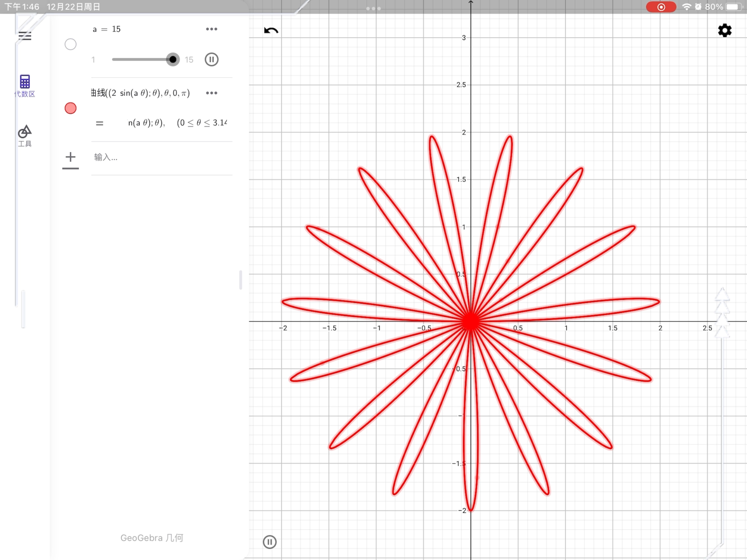The height and width of the screenshot is (560, 747).
Task: Click the screen recording indicator in status bar
Action: [x=661, y=7]
